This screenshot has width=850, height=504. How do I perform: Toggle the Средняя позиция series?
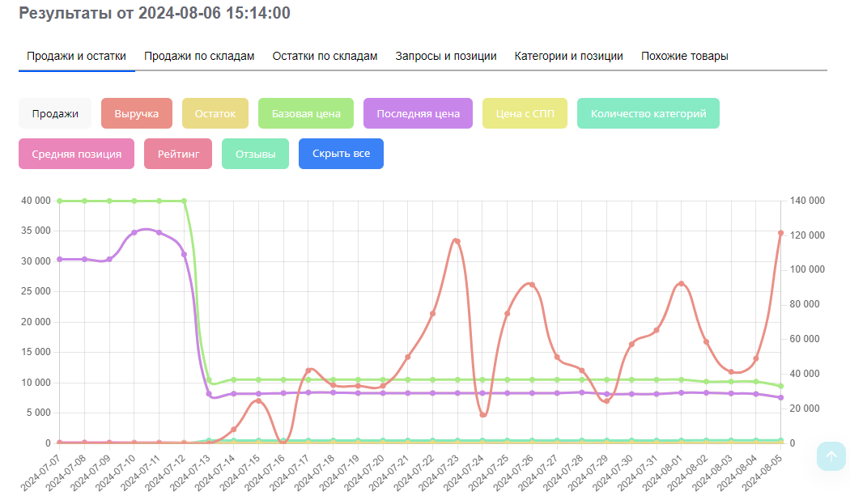click(x=76, y=154)
